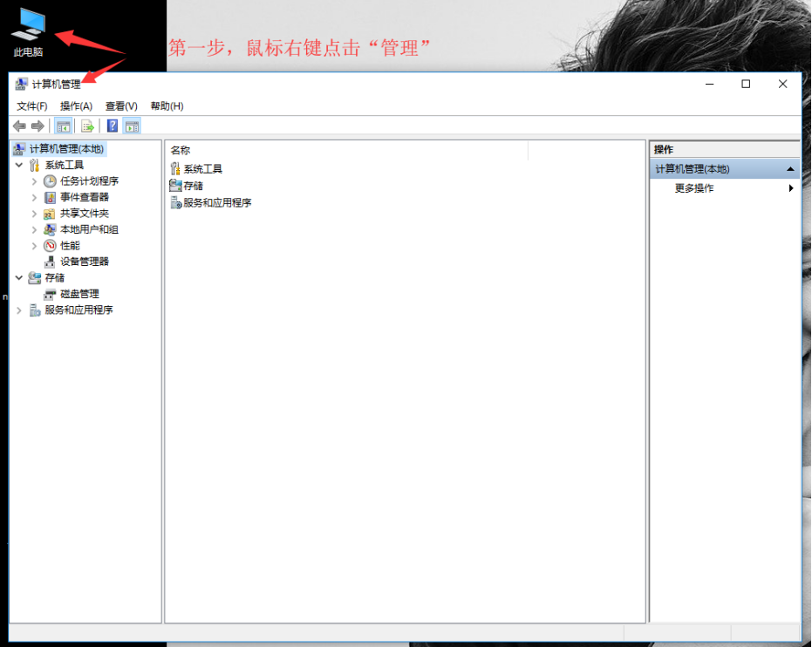Click the 共享文件夹 icon in tree

49,214
